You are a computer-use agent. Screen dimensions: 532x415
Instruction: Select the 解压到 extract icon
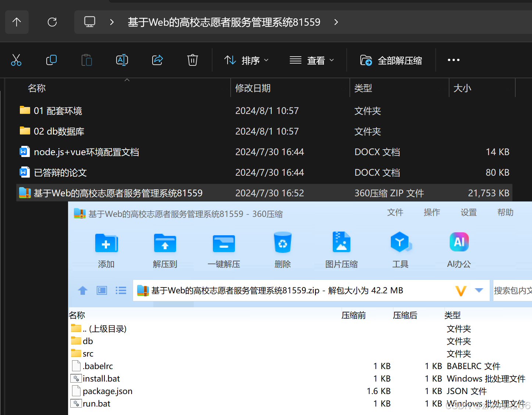(165, 250)
